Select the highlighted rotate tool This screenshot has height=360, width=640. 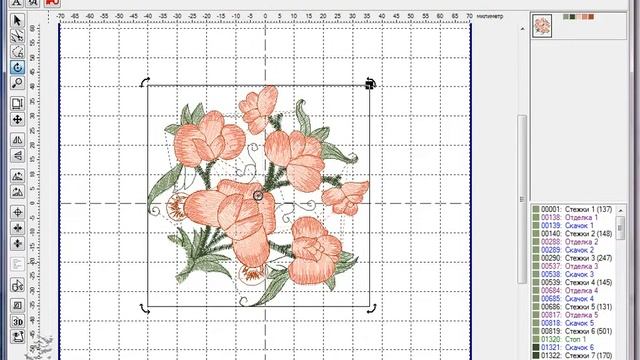(17, 67)
